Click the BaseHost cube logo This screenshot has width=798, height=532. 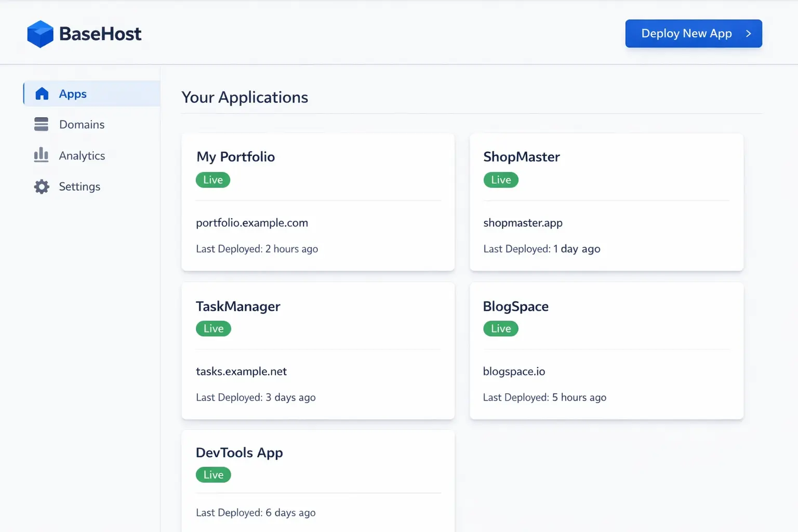(41, 33)
